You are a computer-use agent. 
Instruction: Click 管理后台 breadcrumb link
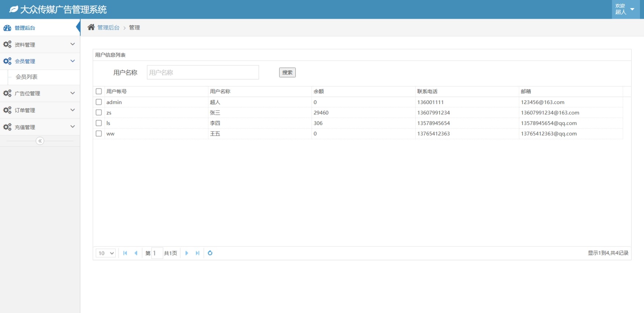pyautogui.click(x=108, y=28)
